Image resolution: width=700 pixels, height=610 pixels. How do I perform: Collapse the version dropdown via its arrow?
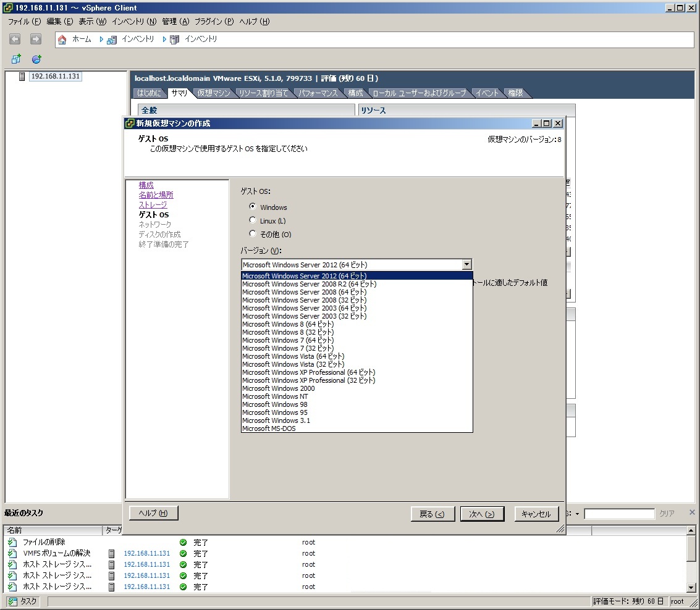click(x=466, y=264)
